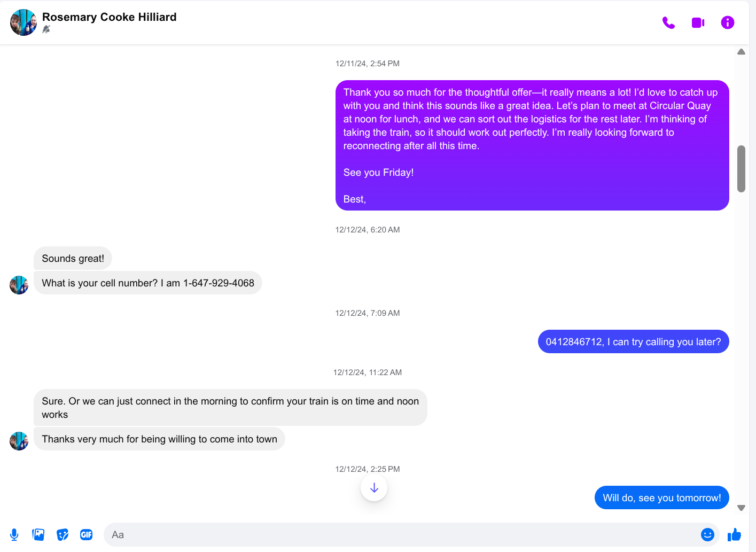Open conversation information panel
The width and height of the screenshot is (756, 552).
(x=727, y=22)
